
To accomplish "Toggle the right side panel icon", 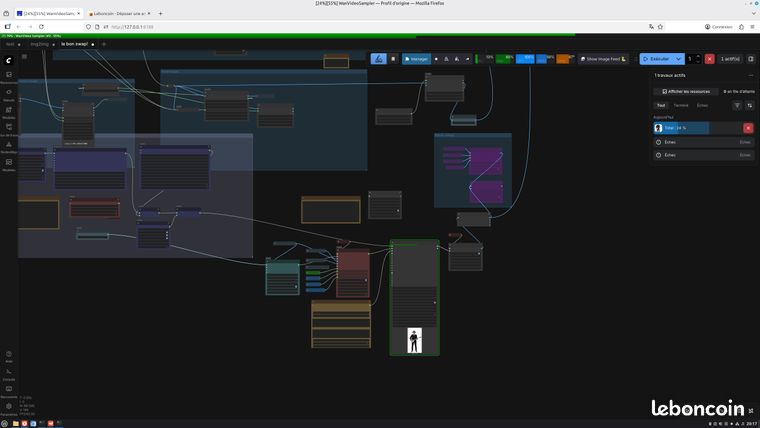I will coord(751,59).
